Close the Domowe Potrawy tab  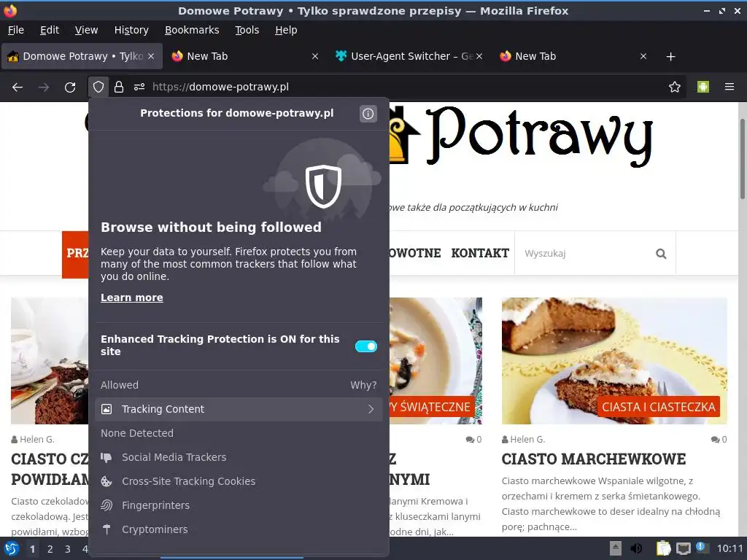click(x=151, y=56)
